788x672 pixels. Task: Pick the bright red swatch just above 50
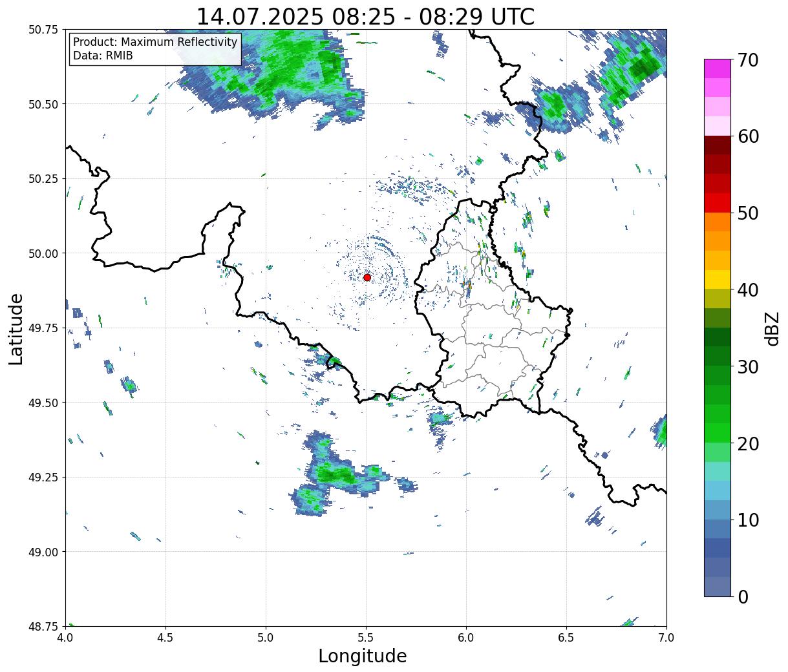(x=717, y=203)
